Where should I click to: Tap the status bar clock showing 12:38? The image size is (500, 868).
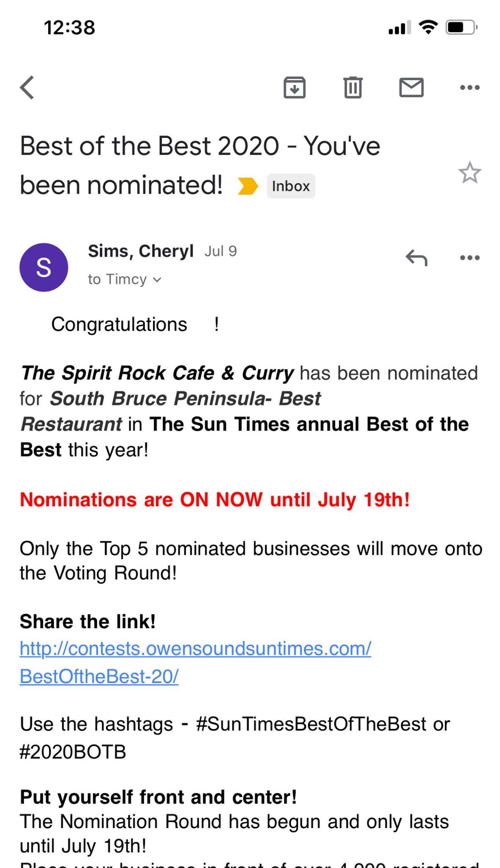69,28
